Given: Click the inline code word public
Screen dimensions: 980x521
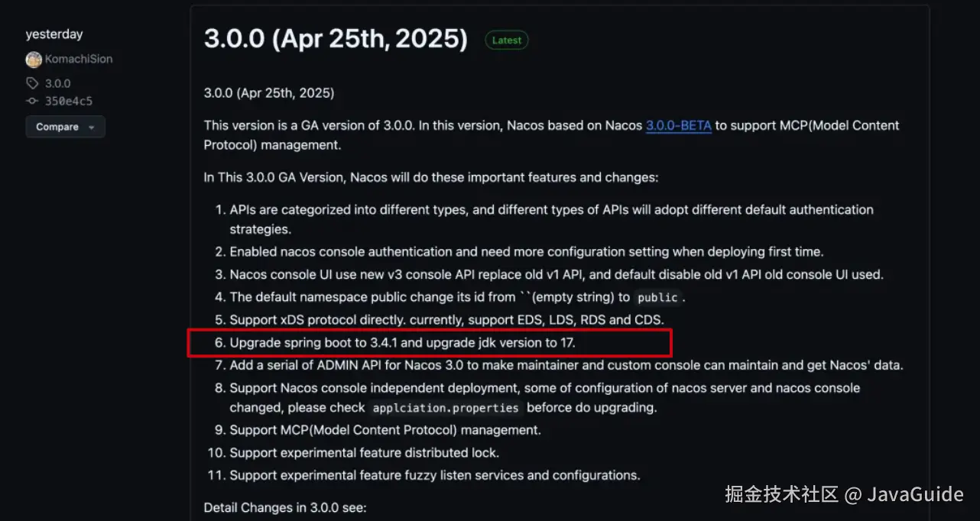Looking at the screenshot, I should point(657,297).
